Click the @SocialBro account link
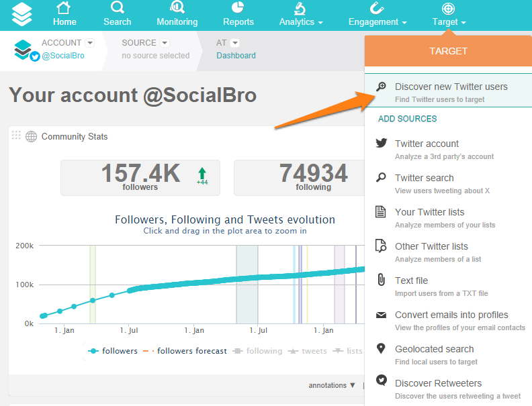 pos(63,56)
